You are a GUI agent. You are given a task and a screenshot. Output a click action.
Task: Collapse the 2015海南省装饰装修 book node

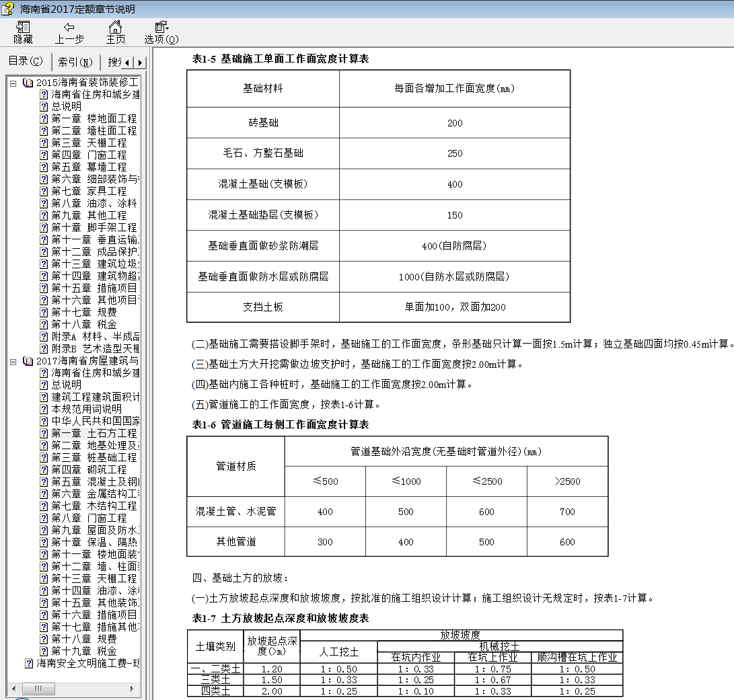point(13,83)
